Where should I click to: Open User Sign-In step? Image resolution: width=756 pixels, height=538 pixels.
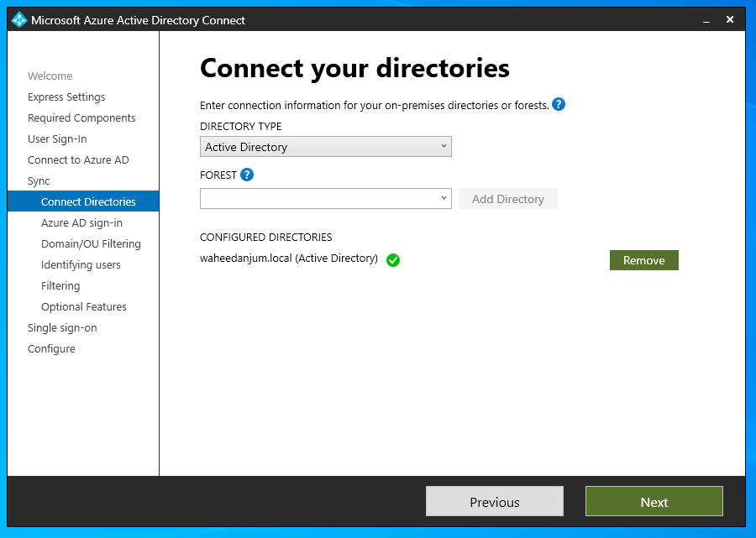click(x=57, y=139)
